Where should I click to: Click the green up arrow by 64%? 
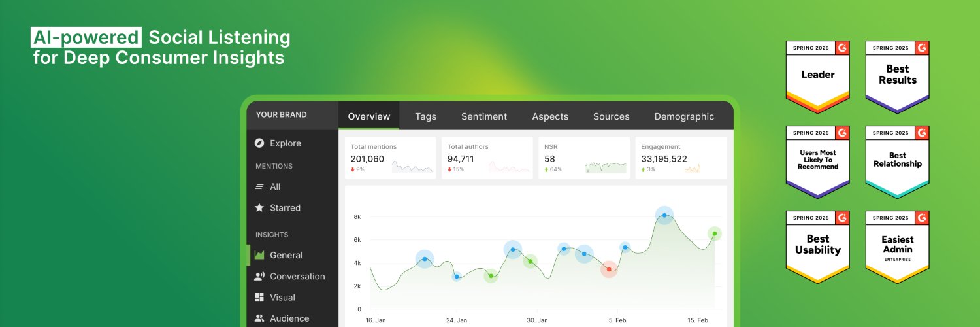pyautogui.click(x=546, y=170)
